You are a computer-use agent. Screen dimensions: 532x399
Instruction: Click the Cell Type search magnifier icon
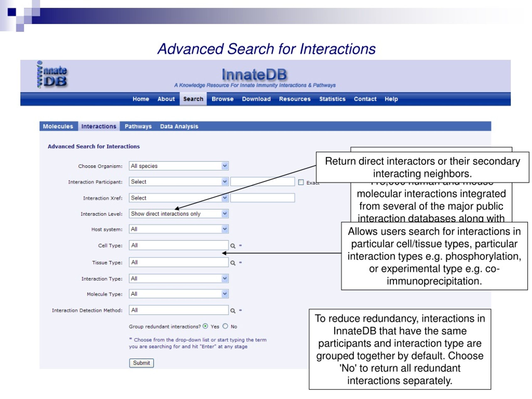click(x=233, y=246)
